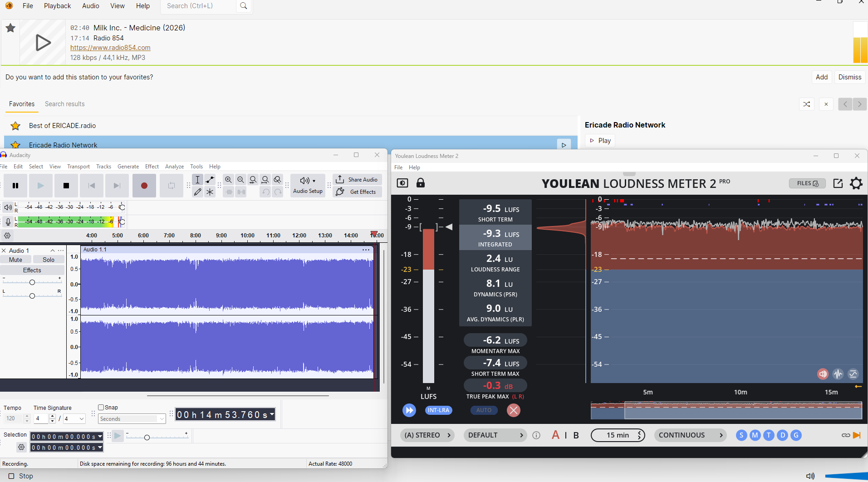Click Get Effects in Audacity
The image size is (868, 482).
pyautogui.click(x=358, y=192)
